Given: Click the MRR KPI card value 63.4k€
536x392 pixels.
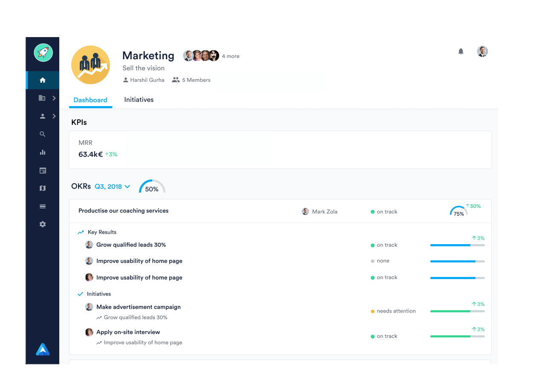Looking at the screenshot, I should [x=90, y=154].
